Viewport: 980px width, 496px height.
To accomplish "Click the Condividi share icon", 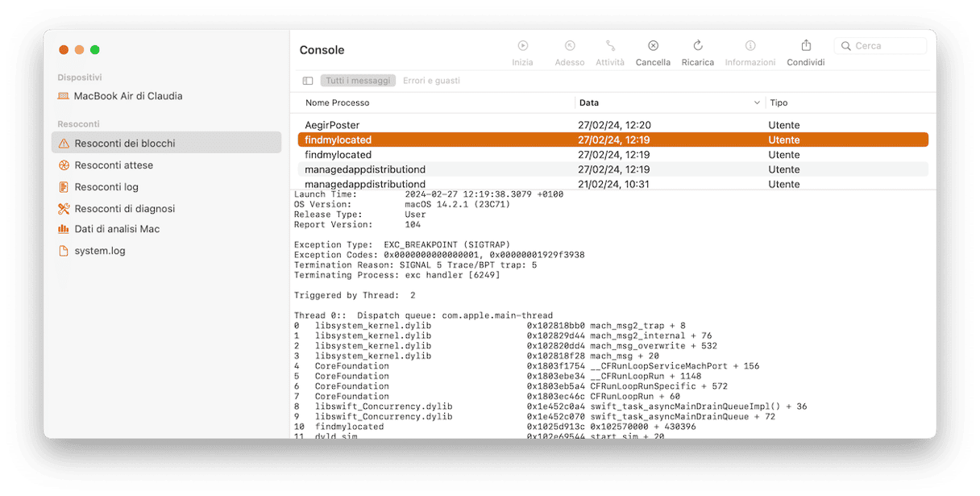I will point(806,46).
